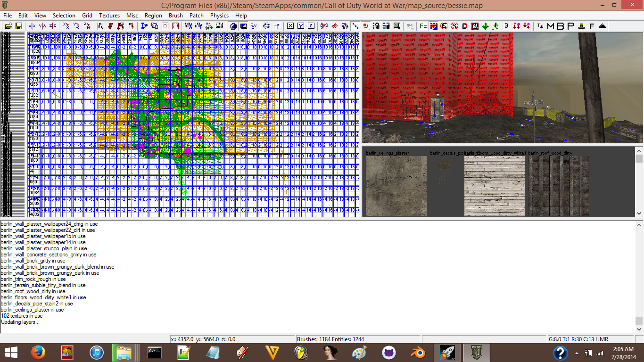Switch the grid to X view button
Viewport: 644px width, 362px height.
(x=290, y=26)
